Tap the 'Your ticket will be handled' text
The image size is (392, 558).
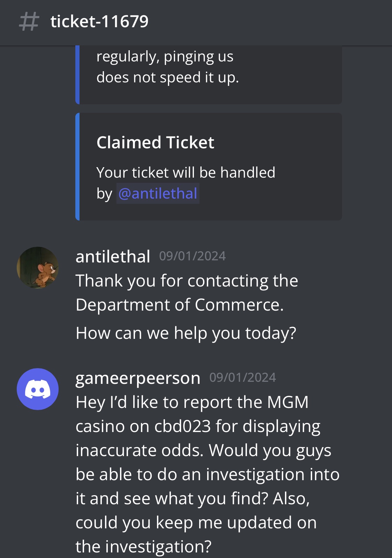(x=186, y=172)
